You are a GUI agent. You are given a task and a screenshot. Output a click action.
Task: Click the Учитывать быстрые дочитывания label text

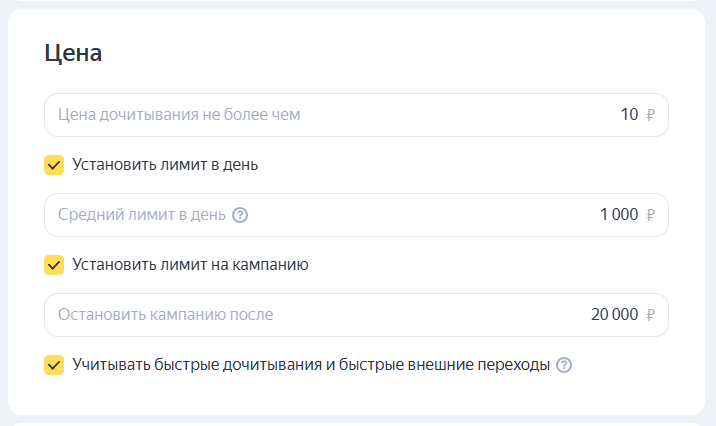point(311,365)
